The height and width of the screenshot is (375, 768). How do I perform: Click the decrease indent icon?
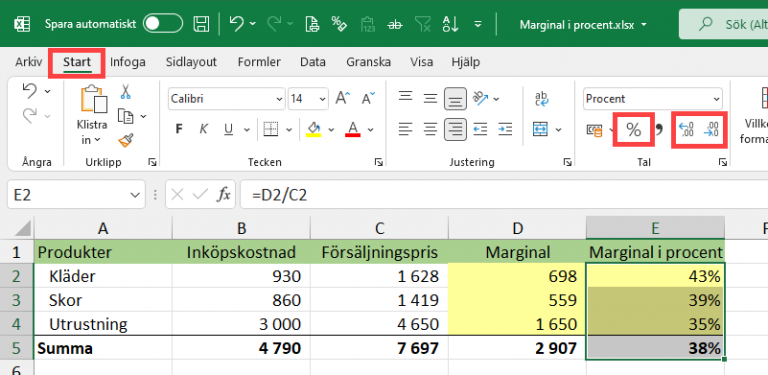(480, 129)
